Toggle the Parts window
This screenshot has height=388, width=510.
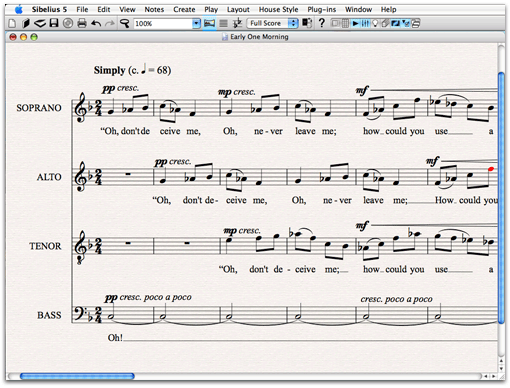coord(385,24)
